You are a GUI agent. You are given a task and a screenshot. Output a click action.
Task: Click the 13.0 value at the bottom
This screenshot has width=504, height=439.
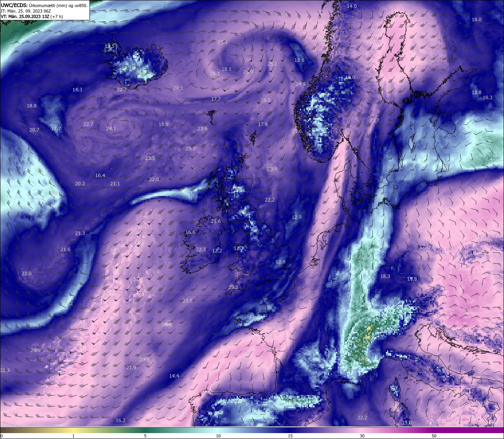click(407, 422)
